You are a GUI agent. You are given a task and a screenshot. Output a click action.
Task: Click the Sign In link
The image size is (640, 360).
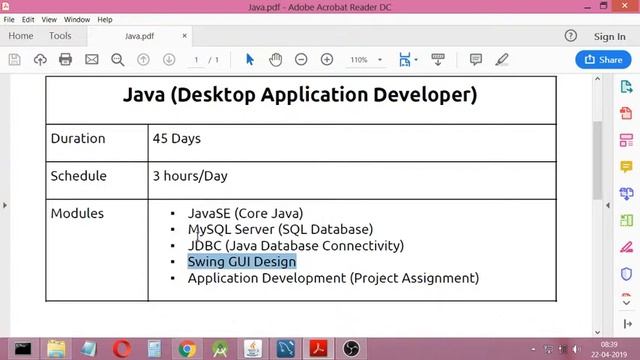[x=609, y=37]
